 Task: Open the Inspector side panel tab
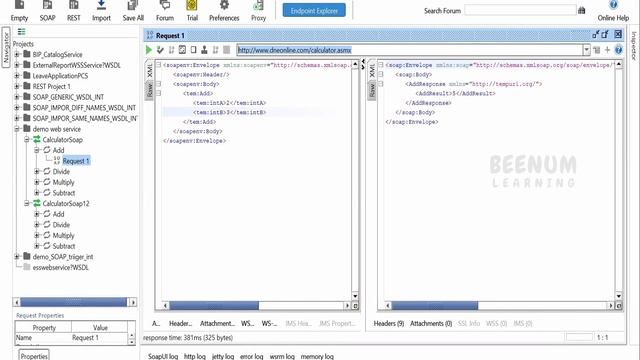click(x=634, y=46)
